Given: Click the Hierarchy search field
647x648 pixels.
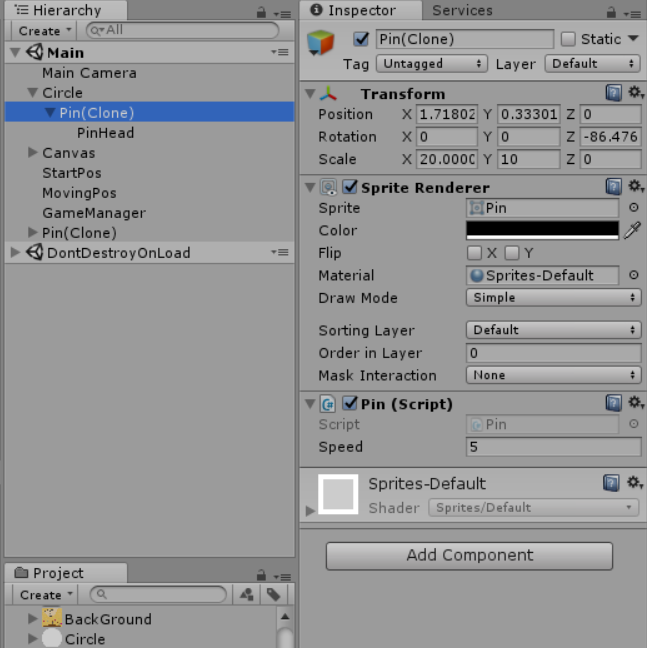Looking at the screenshot, I should [x=183, y=30].
